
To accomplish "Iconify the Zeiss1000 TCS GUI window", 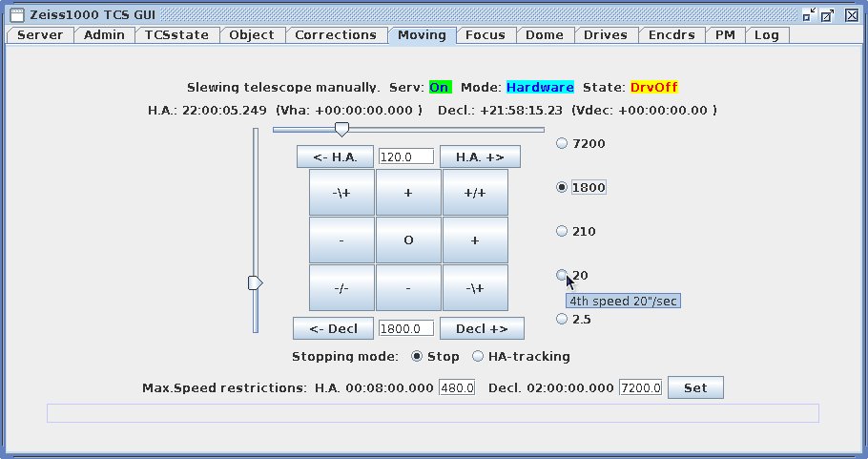I will coord(809,15).
